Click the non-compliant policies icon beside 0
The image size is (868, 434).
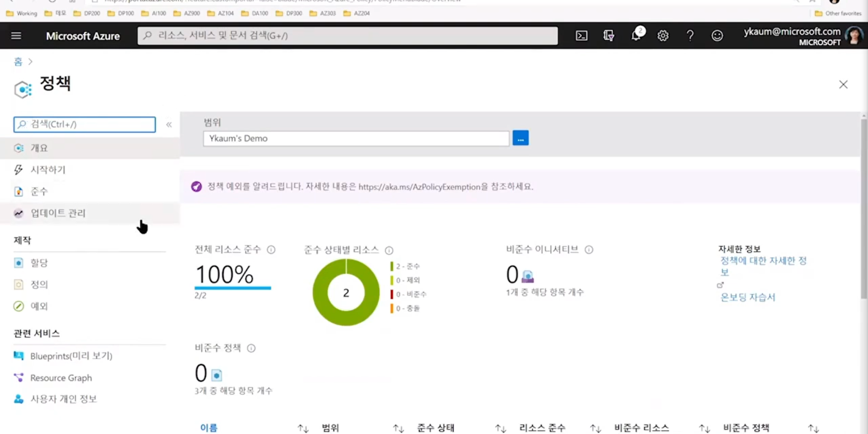(x=217, y=375)
